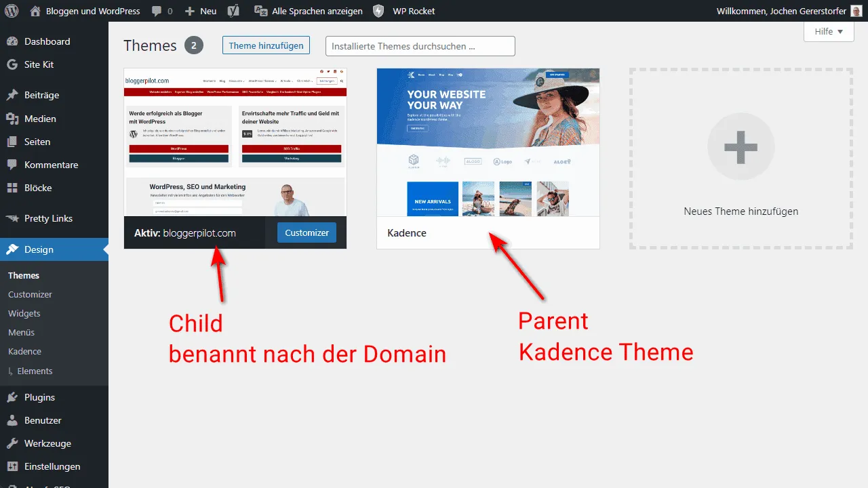The width and height of the screenshot is (868, 488).
Task: Open the Bloggen und WordPress site menu
Action: coord(85,11)
